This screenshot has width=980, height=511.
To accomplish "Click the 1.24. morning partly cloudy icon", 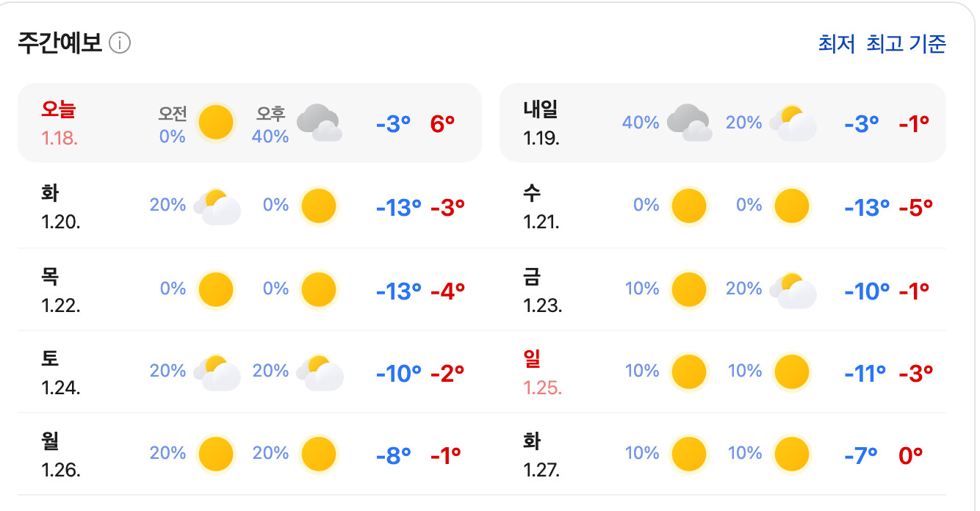I will click(217, 372).
